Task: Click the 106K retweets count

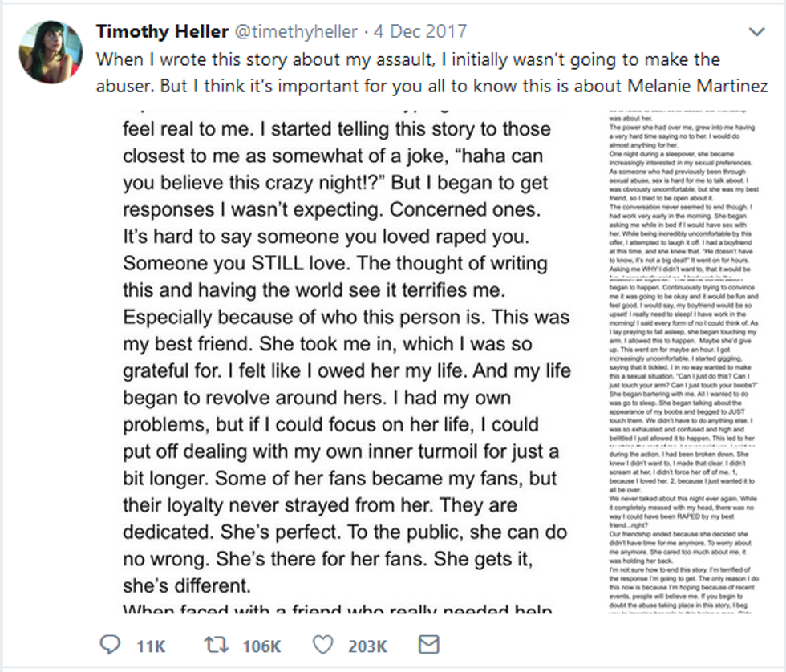Action: [x=261, y=645]
